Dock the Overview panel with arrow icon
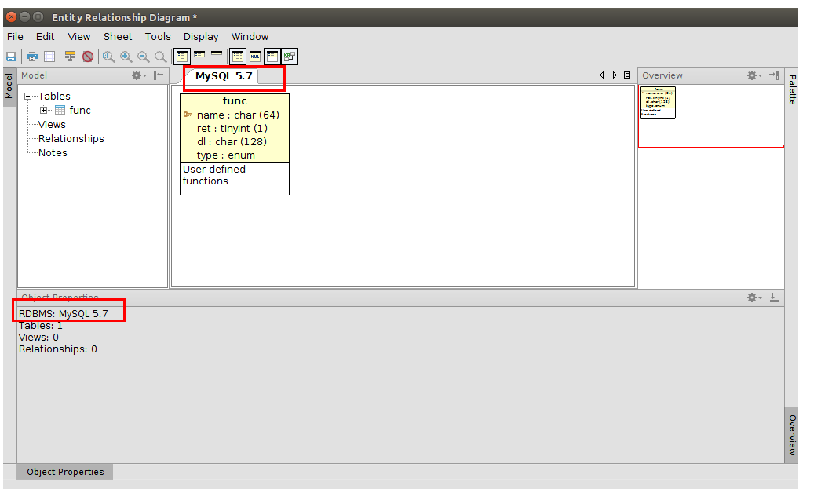 pyautogui.click(x=774, y=75)
